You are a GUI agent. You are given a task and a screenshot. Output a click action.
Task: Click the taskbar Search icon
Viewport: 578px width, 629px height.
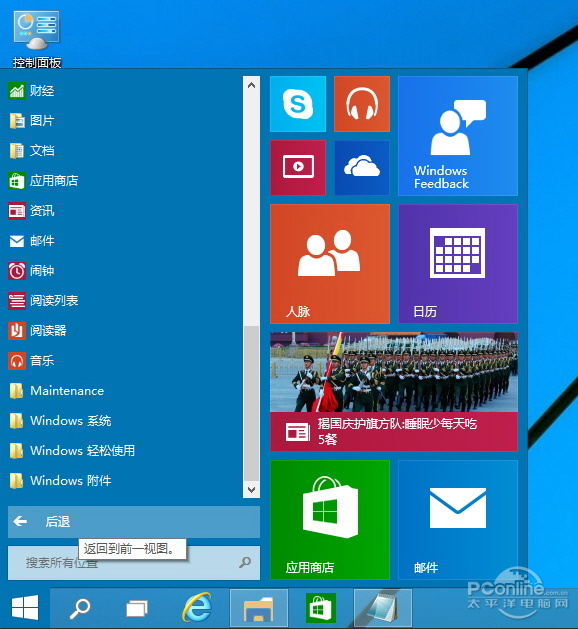point(80,608)
